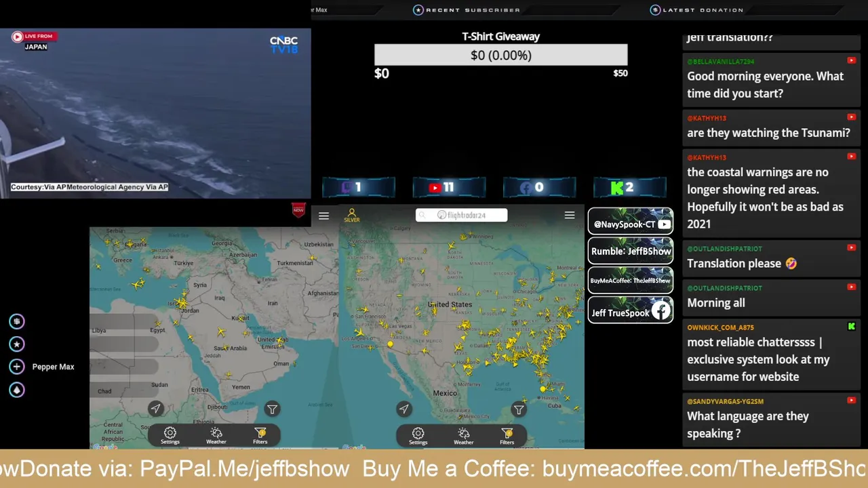Open Settings on the Middle East map
The height and width of the screenshot is (488, 868).
point(170,435)
